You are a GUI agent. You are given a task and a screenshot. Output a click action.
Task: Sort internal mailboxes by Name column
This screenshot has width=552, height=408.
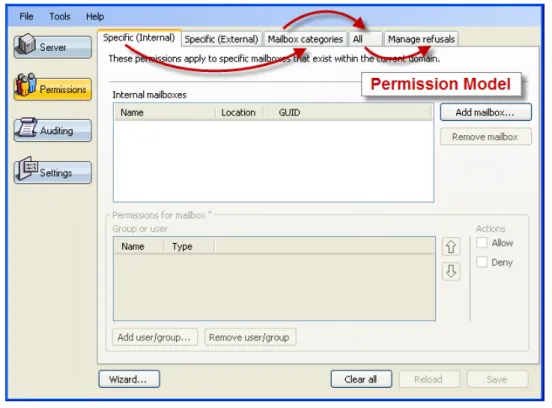[164, 113]
